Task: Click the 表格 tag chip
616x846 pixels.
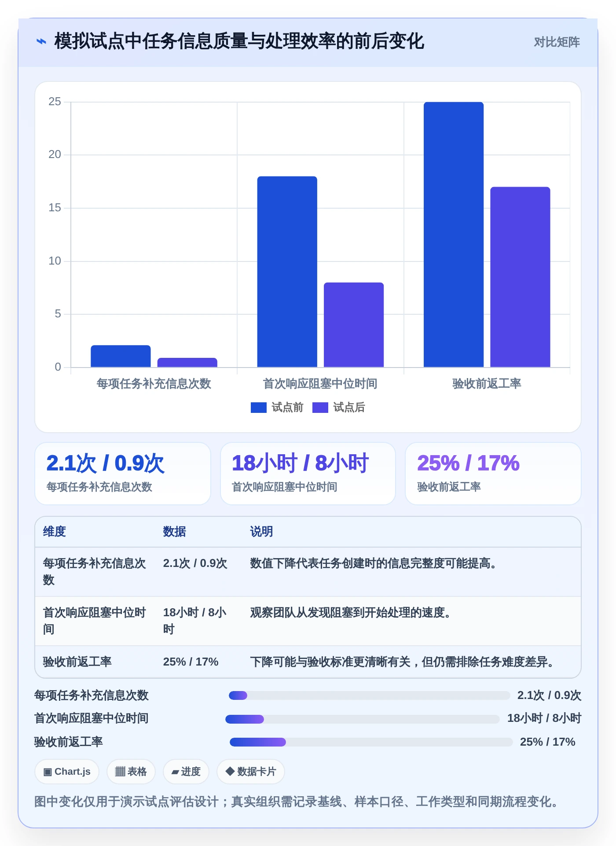Action: click(131, 772)
